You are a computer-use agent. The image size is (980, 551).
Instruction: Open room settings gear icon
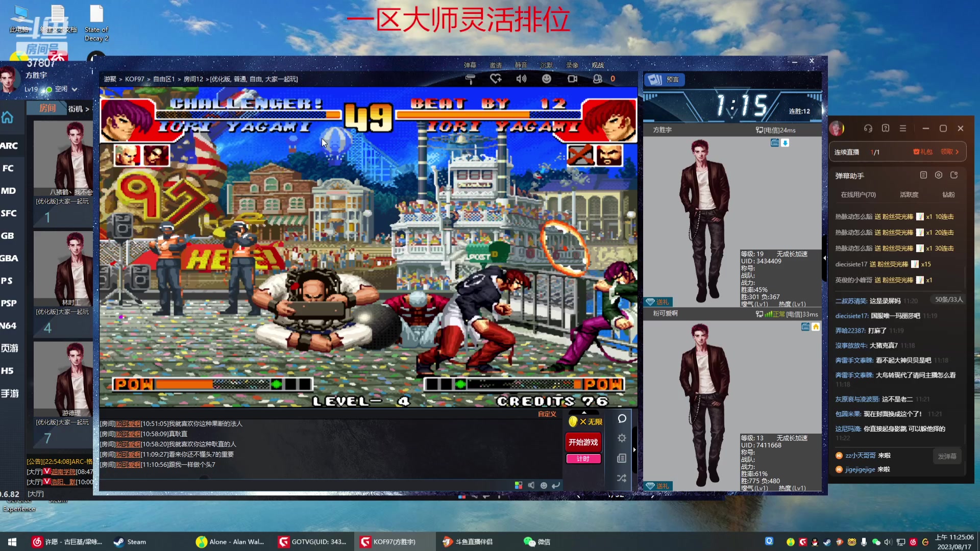click(x=622, y=438)
